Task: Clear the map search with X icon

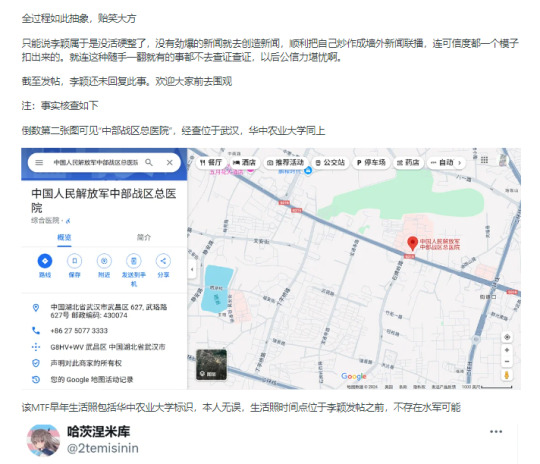Action: click(169, 163)
